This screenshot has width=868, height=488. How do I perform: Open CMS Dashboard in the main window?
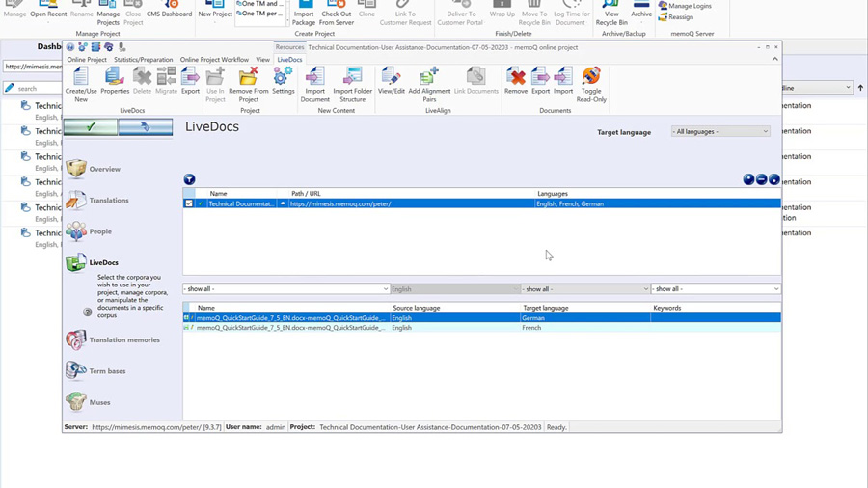click(x=169, y=11)
